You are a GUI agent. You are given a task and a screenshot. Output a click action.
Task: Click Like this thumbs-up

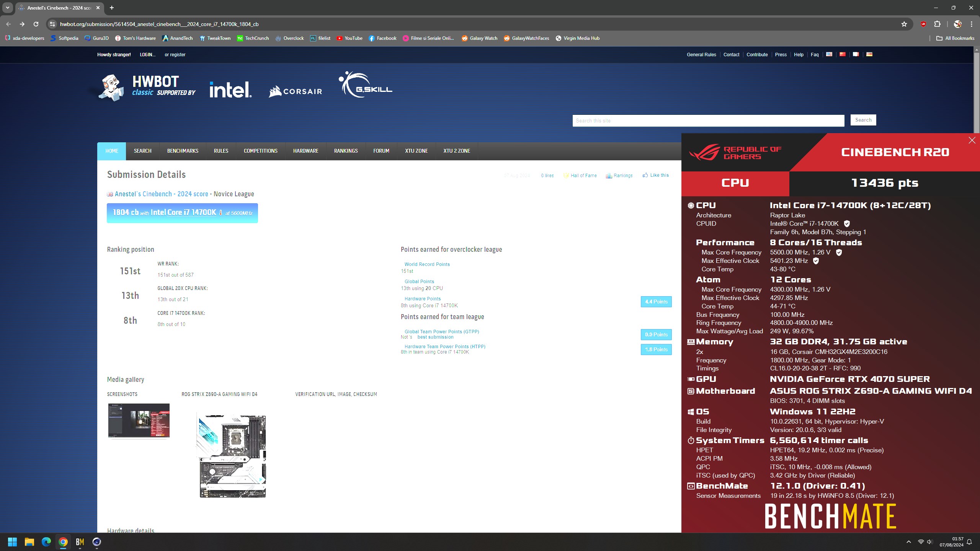coord(656,175)
